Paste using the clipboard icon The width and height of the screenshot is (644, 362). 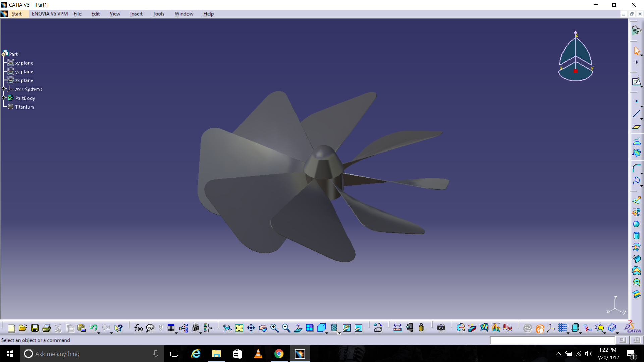coord(82,328)
